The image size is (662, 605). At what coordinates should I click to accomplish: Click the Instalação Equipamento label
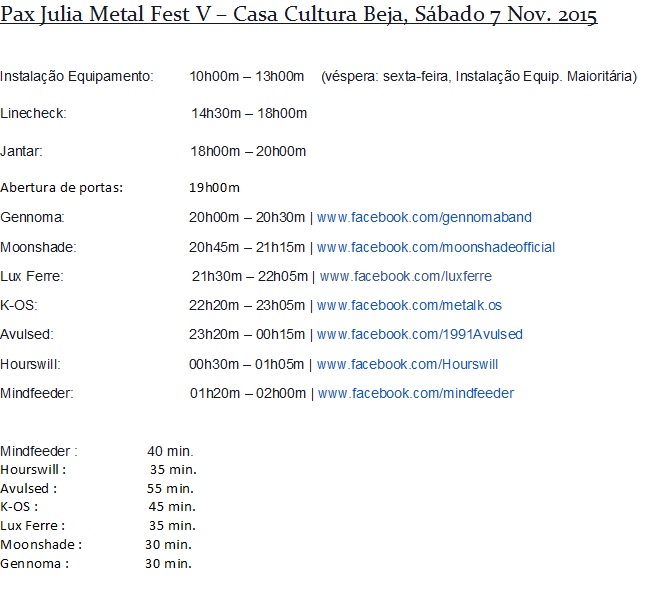(x=77, y=76)
